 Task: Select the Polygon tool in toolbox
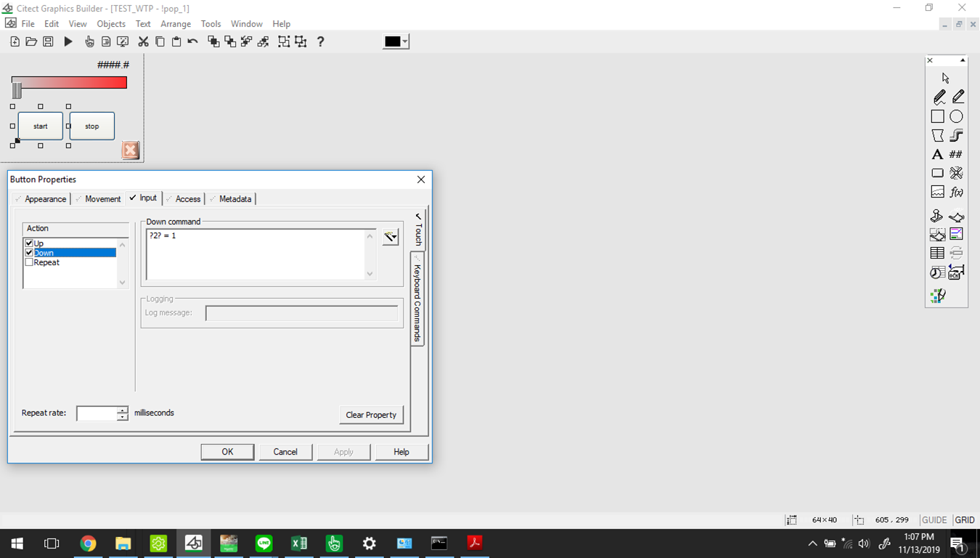point(938,135)
